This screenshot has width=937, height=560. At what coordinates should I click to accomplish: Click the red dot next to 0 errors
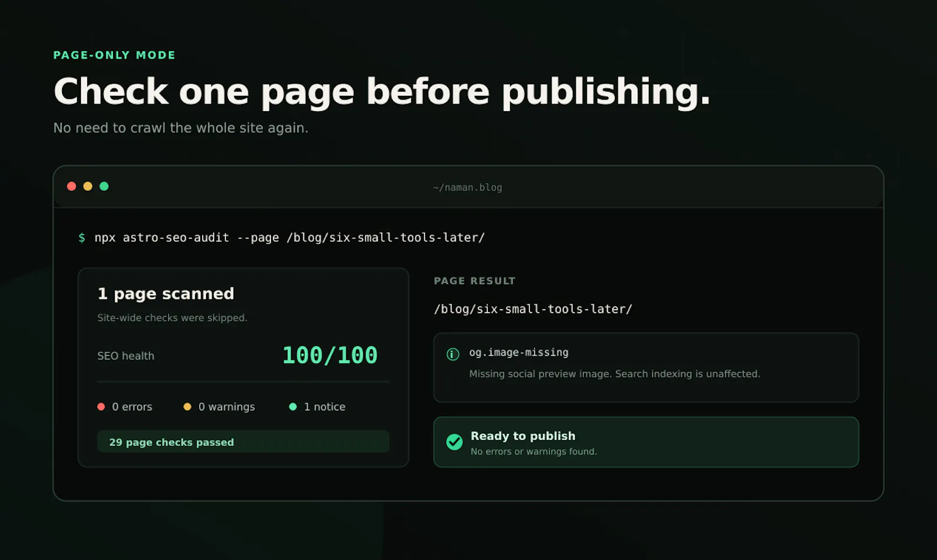click(x=101, y=407)
